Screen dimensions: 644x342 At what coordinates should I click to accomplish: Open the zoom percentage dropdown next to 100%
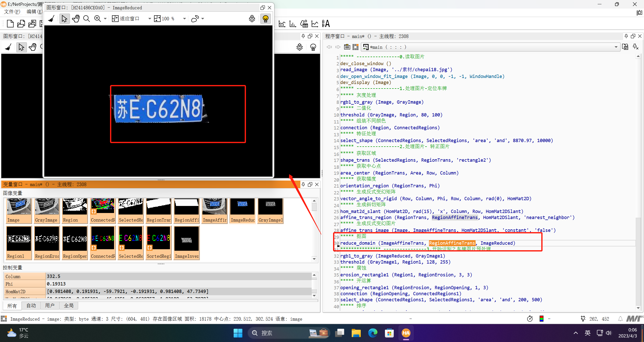184,18
